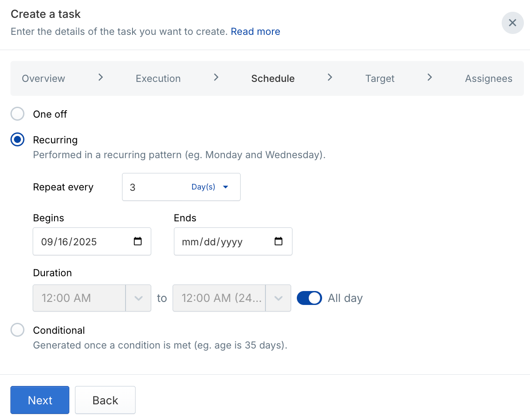Open the Begins date calendar picker icon
Viewport: 530px width, 420px height.
pos(138,241)
